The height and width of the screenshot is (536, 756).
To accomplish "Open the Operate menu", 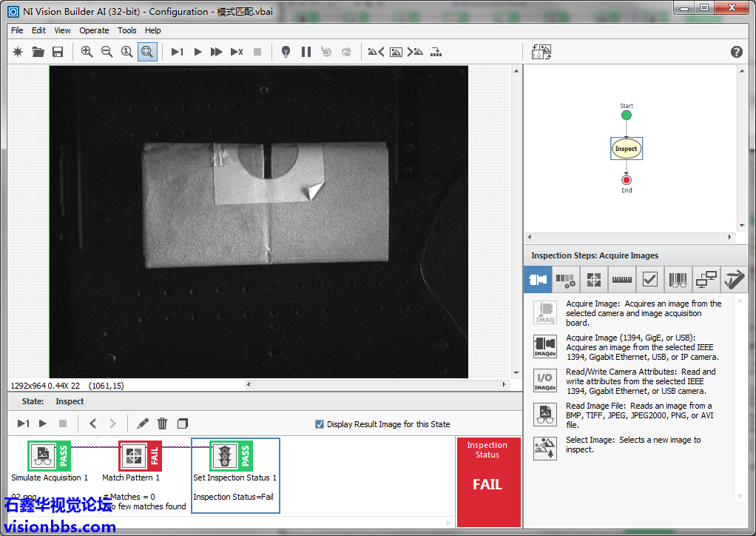I will [94, 30].
